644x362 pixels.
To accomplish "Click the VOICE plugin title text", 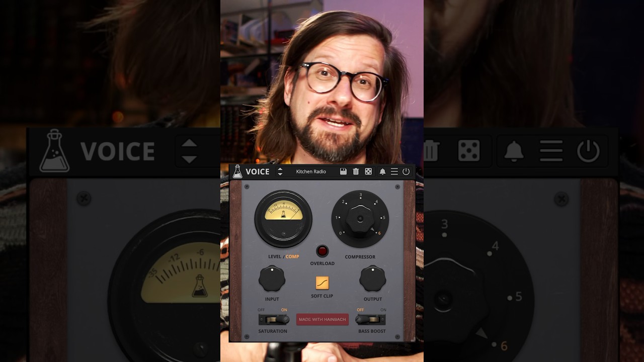I will click(x=258, y=172).
